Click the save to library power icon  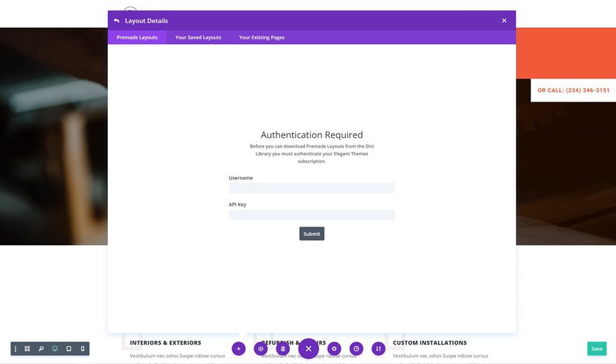pos(260,349)
